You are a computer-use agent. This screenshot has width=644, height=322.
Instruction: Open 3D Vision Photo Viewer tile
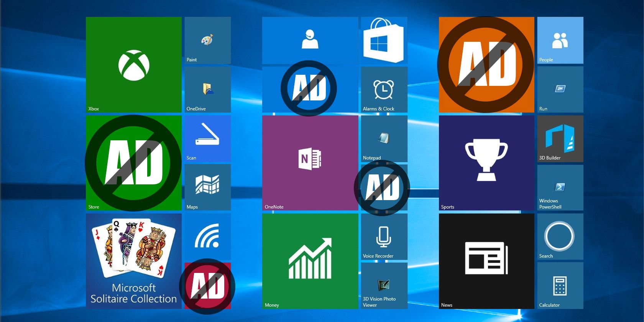coord(384,286)
